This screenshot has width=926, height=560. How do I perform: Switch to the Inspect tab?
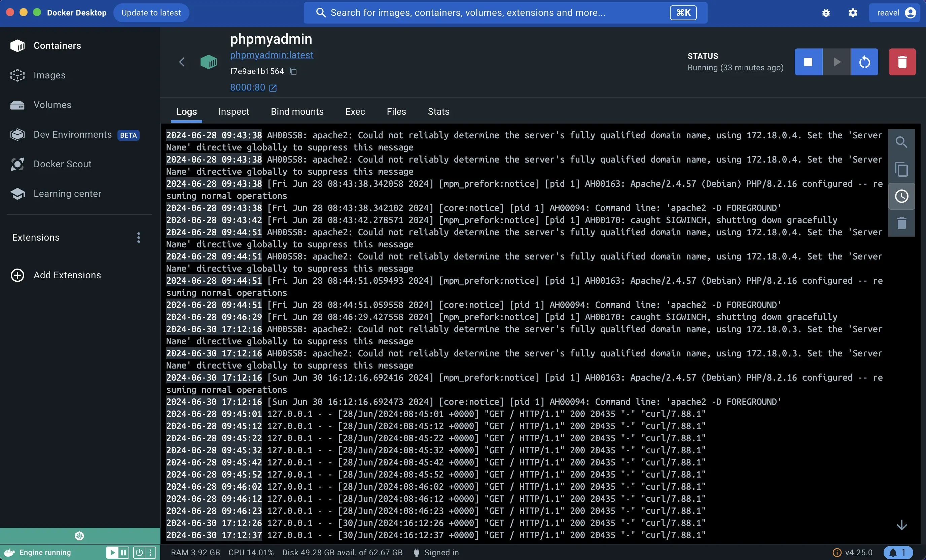(234, 111)
